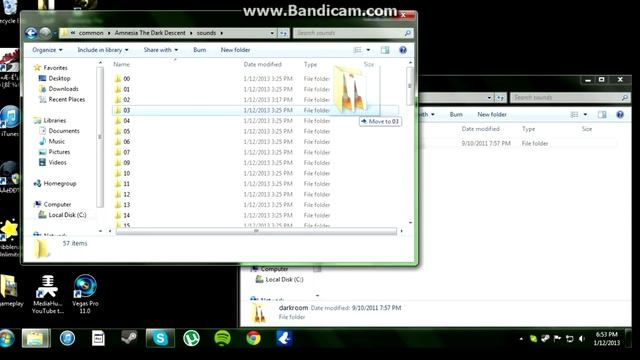This screenshot has width=640, height=360.
Task: Click refresh button beside front address bar
Action: 284,33
